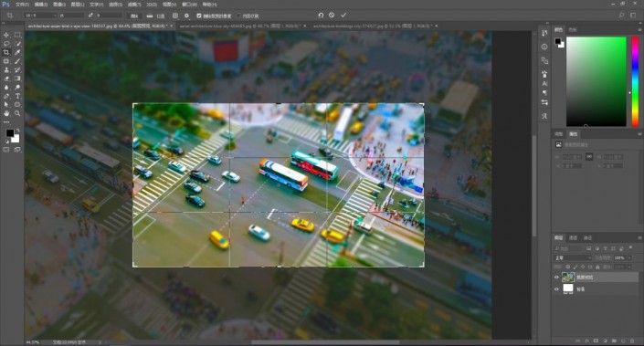Select the Magic Wand tool
The width and height of the screenshot is (644, 346).
pyautogui.click(x=17, y=44)
